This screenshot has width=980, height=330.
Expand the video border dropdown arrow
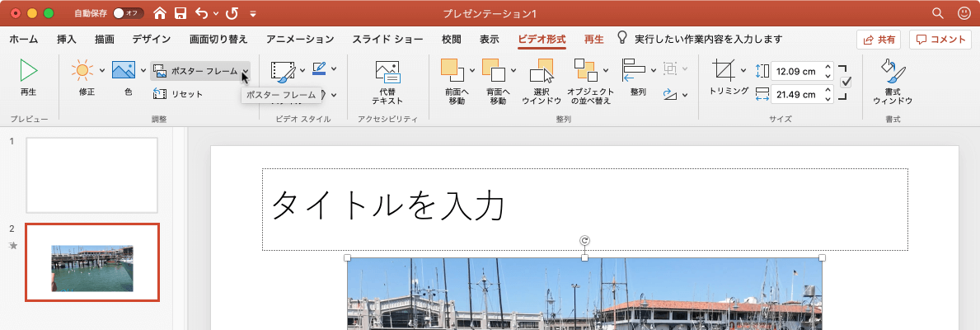(x=334, y=68)
